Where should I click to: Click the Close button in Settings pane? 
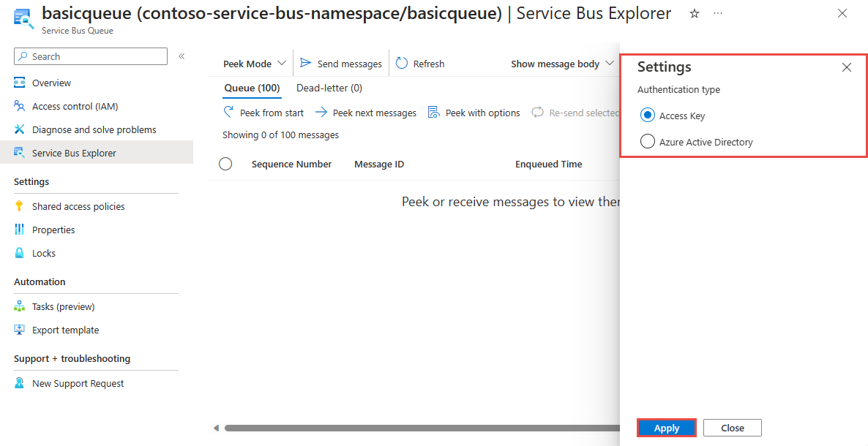(733, 428)
